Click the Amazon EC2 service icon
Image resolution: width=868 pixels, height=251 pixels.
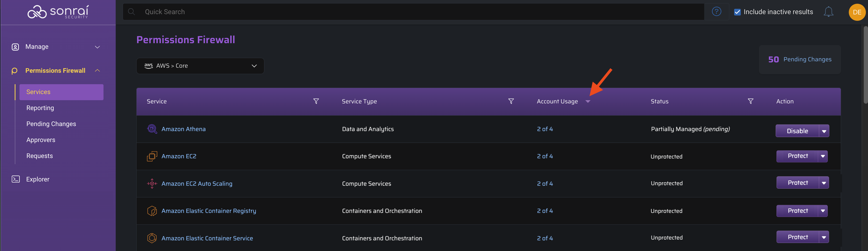(x=152, y=156)
